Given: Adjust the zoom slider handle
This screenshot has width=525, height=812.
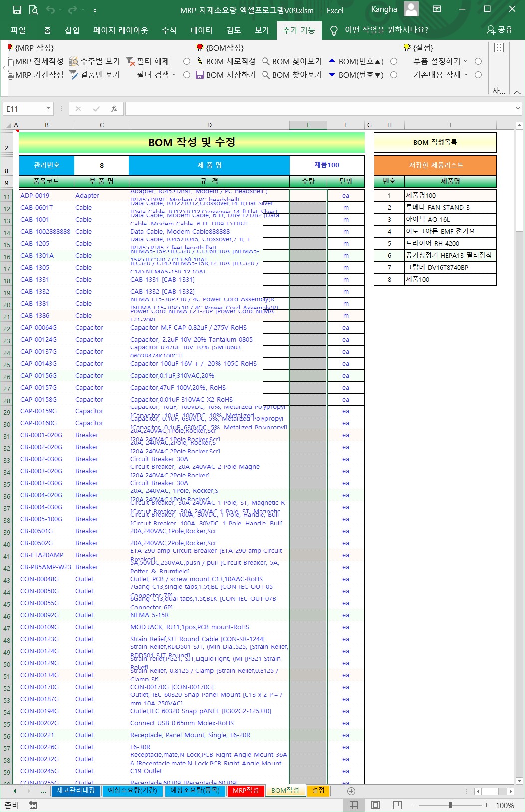Looking at the screenshot, I should [x=450, y=805].
